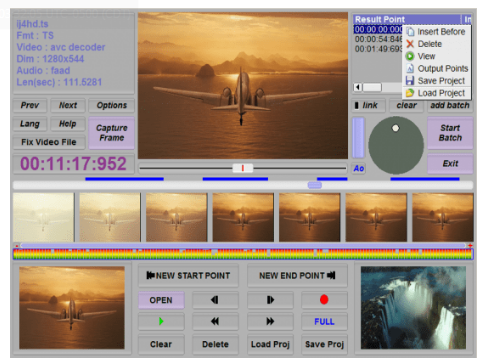Click the vertical volume slider bar
This screenshot has height=361, width=484.
tap(358, 137)
